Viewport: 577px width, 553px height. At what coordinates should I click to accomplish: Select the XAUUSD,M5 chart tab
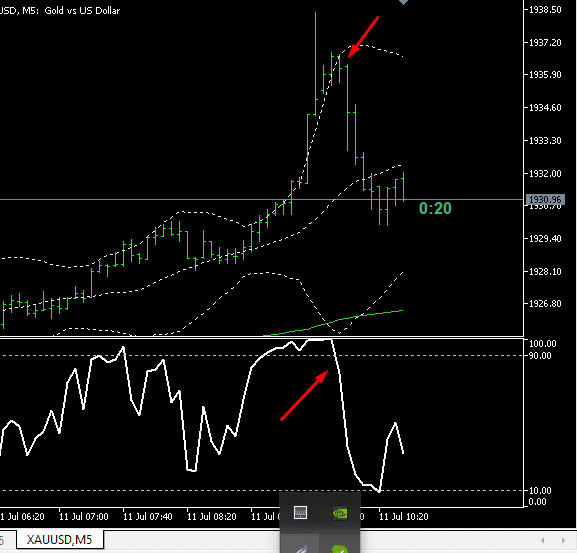pyautogui.click(x=60, y=540)
